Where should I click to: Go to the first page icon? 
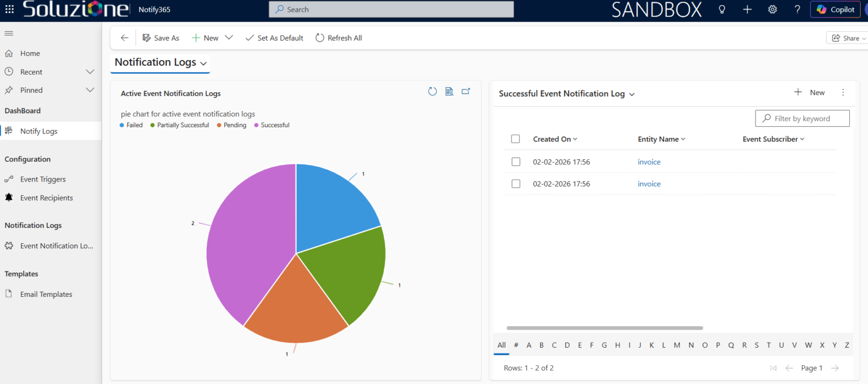773,368
